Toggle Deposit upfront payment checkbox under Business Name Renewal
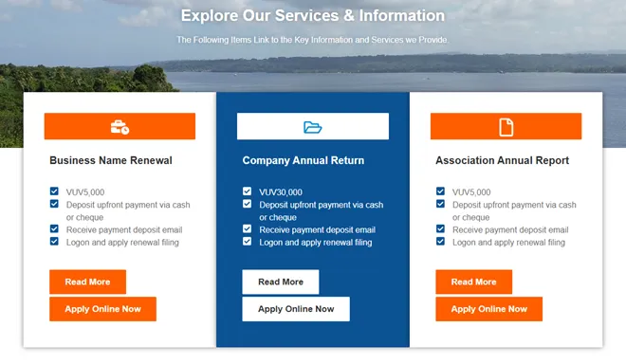 (54, 204)
